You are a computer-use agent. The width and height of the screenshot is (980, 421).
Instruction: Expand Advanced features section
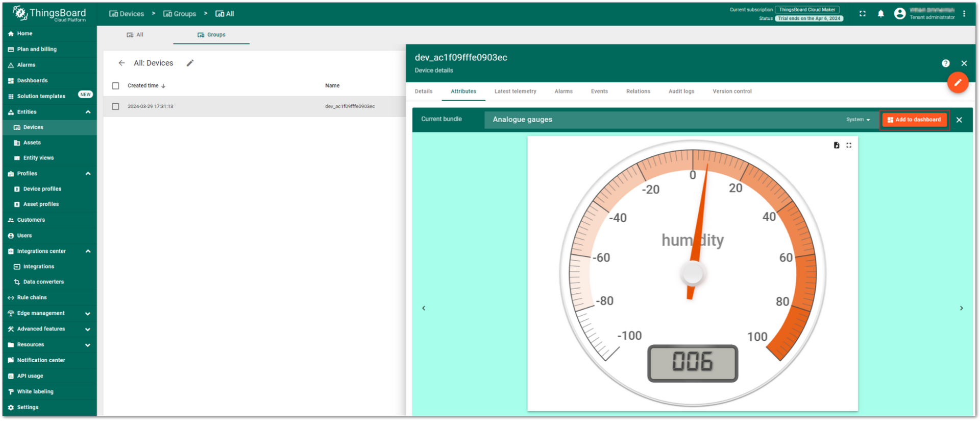click(88, 330)
